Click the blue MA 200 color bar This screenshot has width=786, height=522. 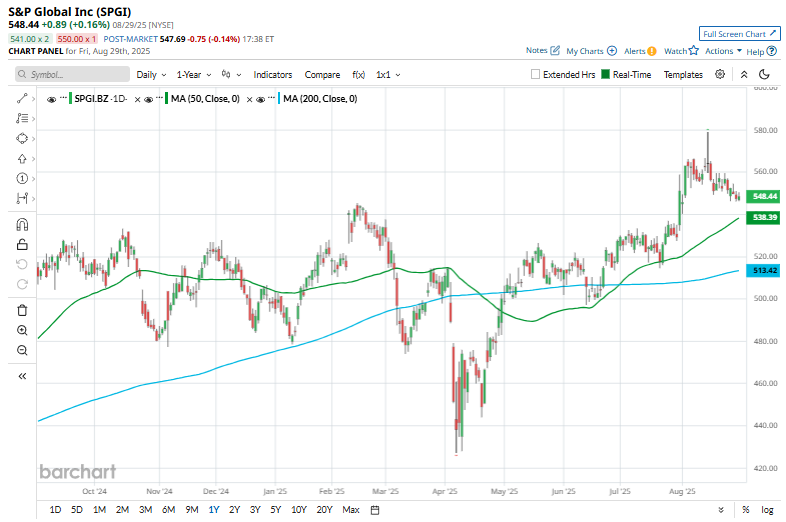coord(279,99)
